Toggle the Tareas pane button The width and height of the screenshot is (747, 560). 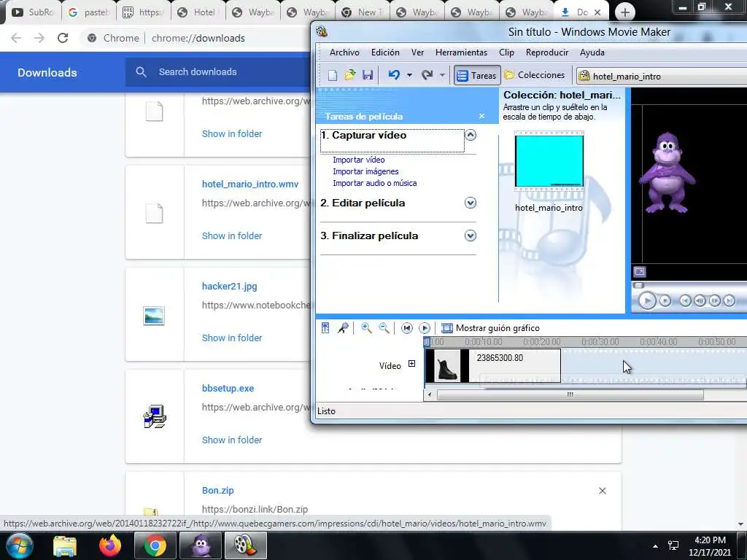tap(477, 75)
